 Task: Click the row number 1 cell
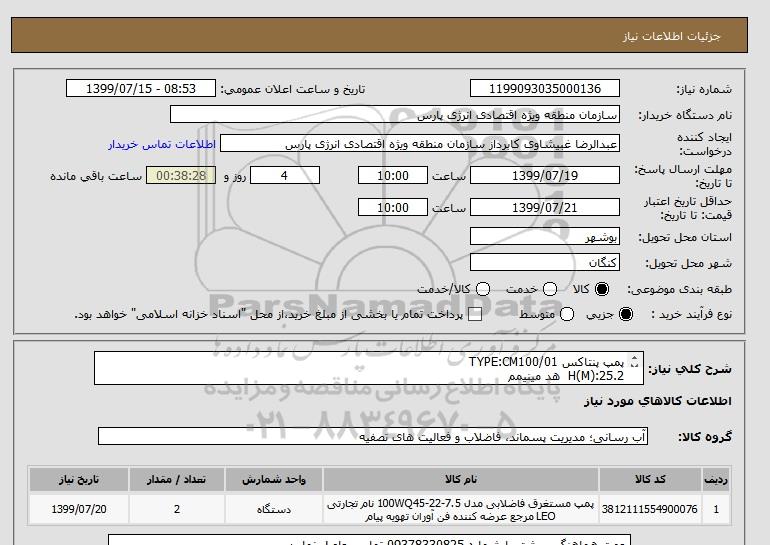click(716, 509)
